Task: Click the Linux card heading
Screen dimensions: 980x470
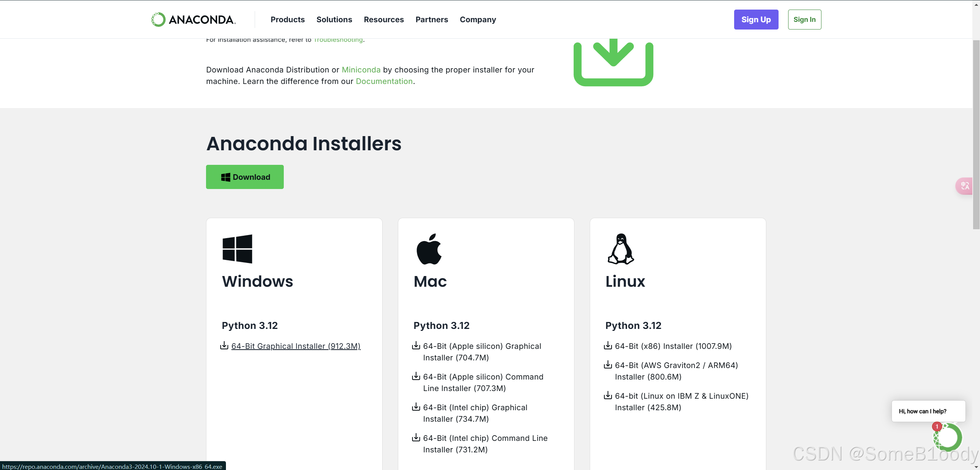Action: (625, 281)
